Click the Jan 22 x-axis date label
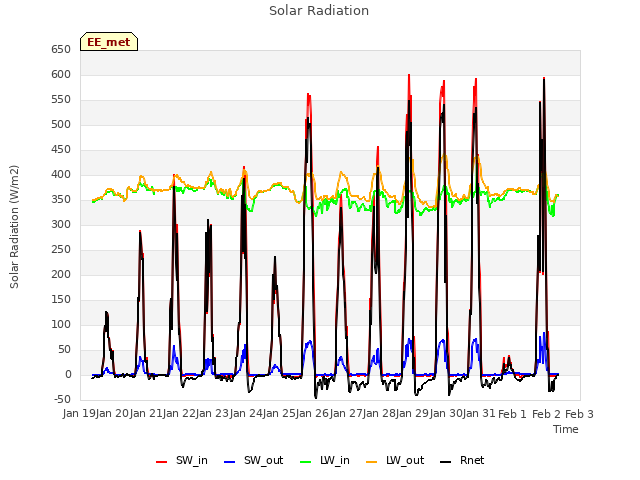640x480 pixels. tap(179, 414)
